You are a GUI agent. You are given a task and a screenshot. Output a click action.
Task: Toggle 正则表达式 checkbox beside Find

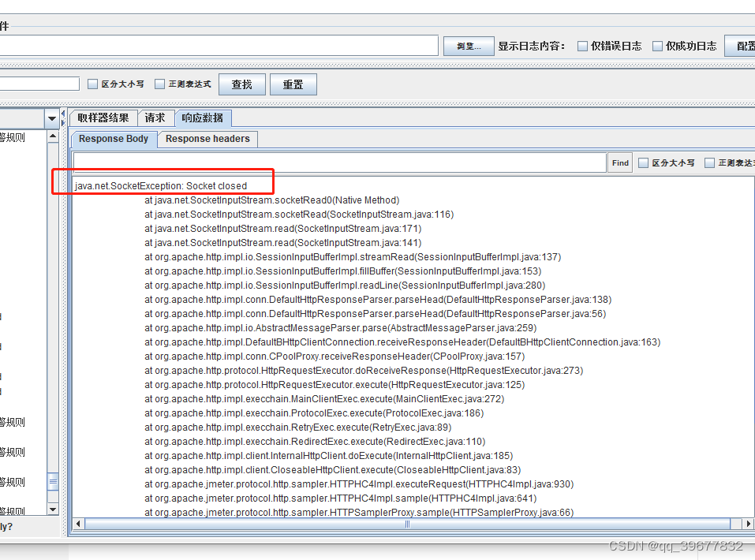point(709,163)
